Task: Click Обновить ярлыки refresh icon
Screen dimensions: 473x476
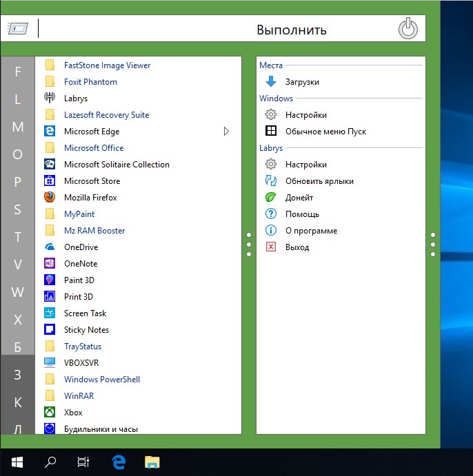Action: 271,180
